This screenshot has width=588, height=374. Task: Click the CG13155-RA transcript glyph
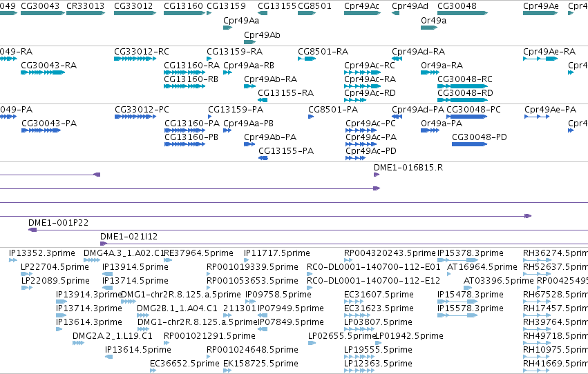pyautogui.click(x=263, y=100)
